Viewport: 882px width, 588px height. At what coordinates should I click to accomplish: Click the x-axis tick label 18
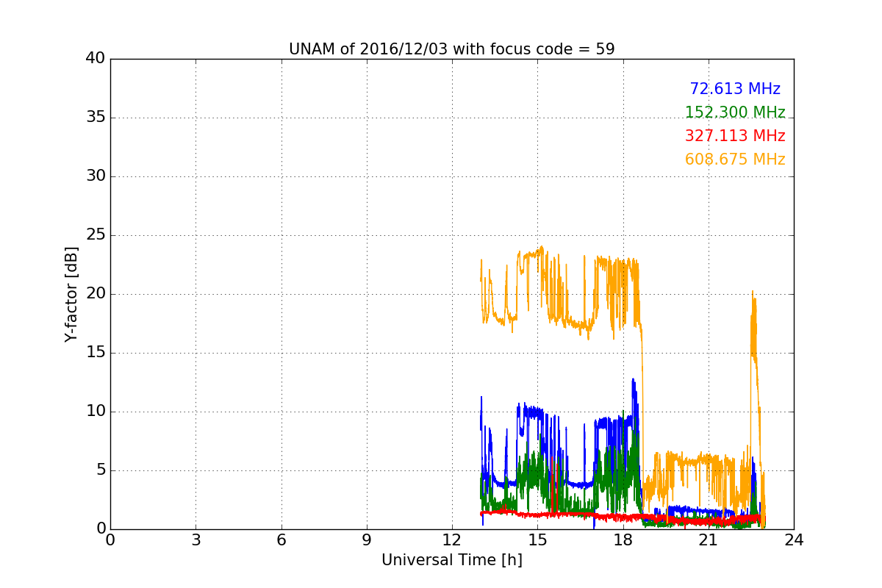(x=623, y=540)
